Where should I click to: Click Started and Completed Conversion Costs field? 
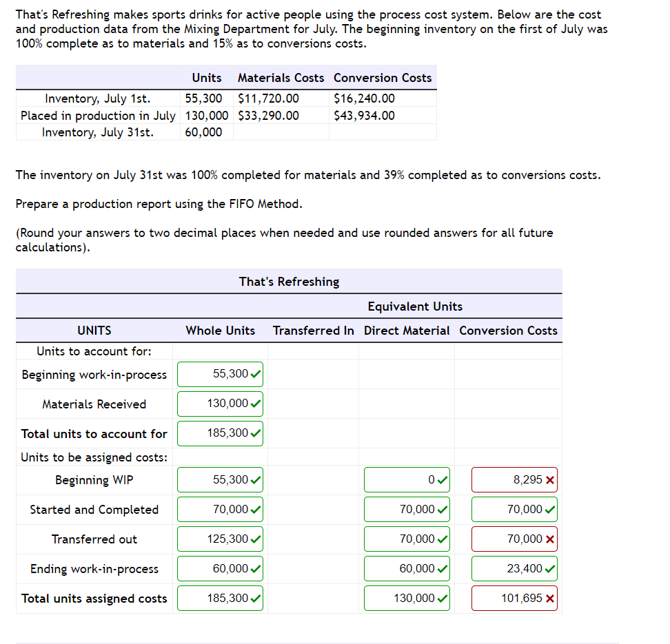(514, 510)
